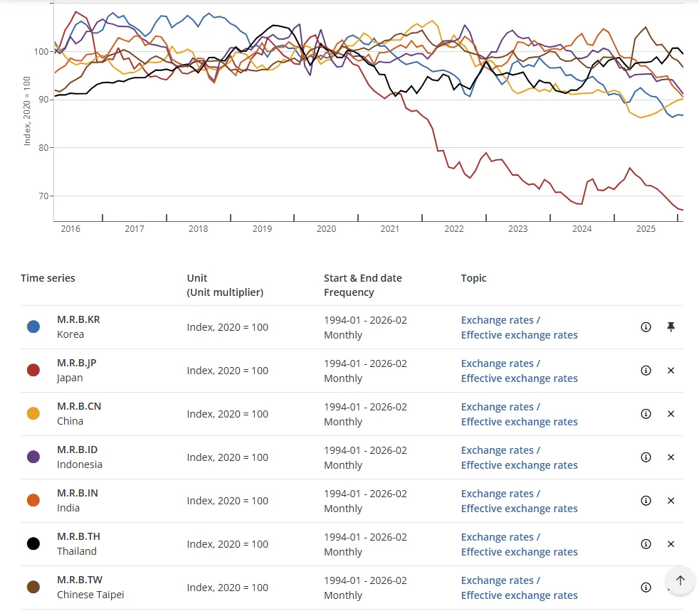Image resolution: width=699 pixels, height=616 pixels.
Task: Open Japan's Exchange rates / Effective exchange rates link
Action: [x=519, y=371]
